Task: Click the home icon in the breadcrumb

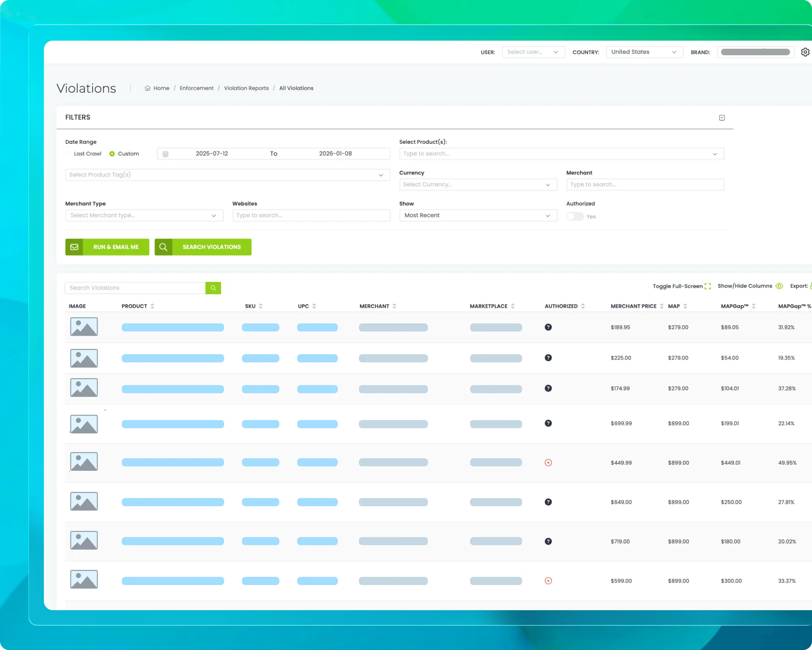Action: (147, 88)
